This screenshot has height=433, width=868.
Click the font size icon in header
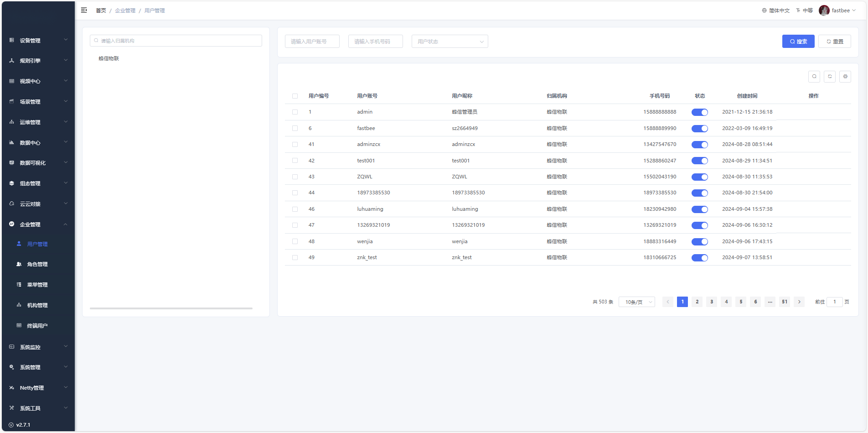(798, 10)
